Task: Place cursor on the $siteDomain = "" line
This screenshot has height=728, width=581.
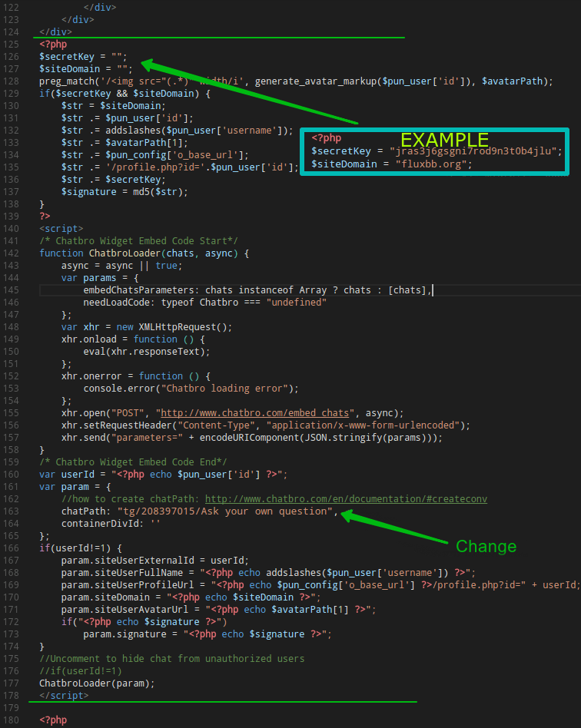Action: point(85,68)
